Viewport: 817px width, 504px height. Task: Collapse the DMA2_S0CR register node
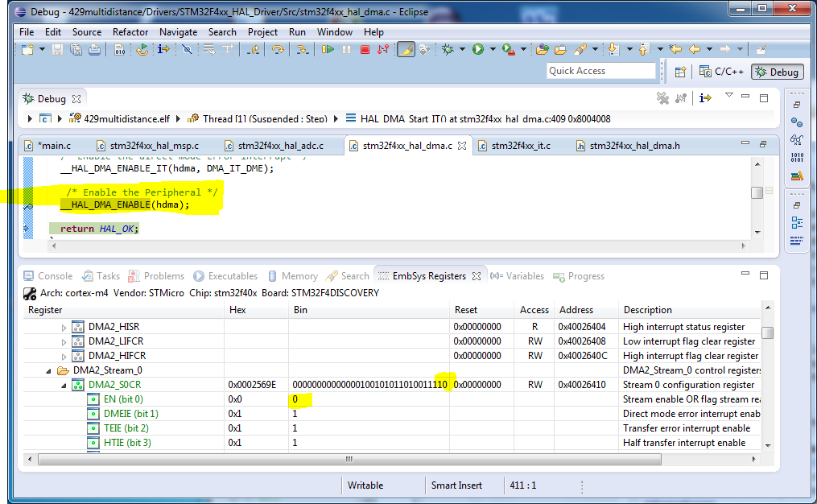coord(64,386)
